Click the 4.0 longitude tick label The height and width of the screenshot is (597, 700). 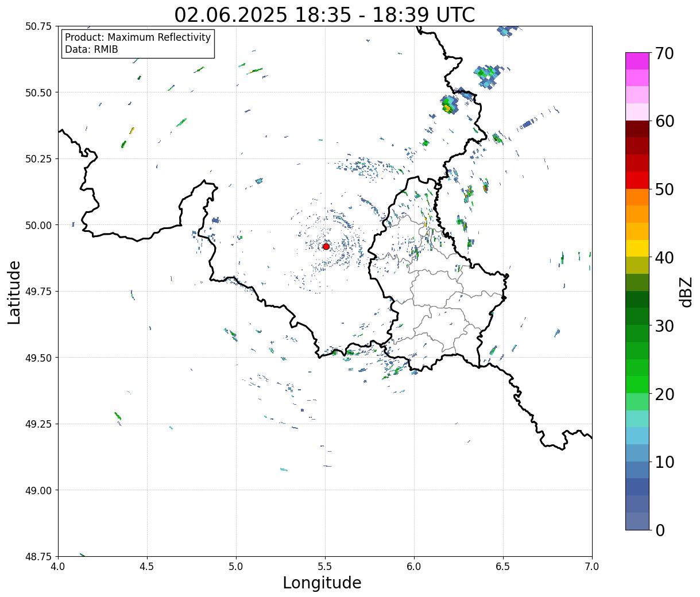click(58, 566)
